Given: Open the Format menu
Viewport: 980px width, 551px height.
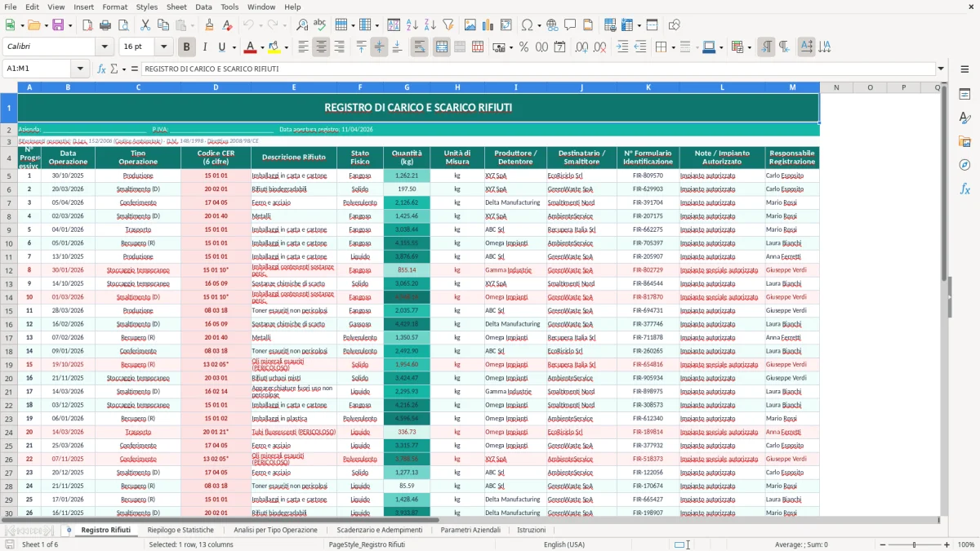Looking at the screenshot, I should pyautogui.click(x=114, y=7).
